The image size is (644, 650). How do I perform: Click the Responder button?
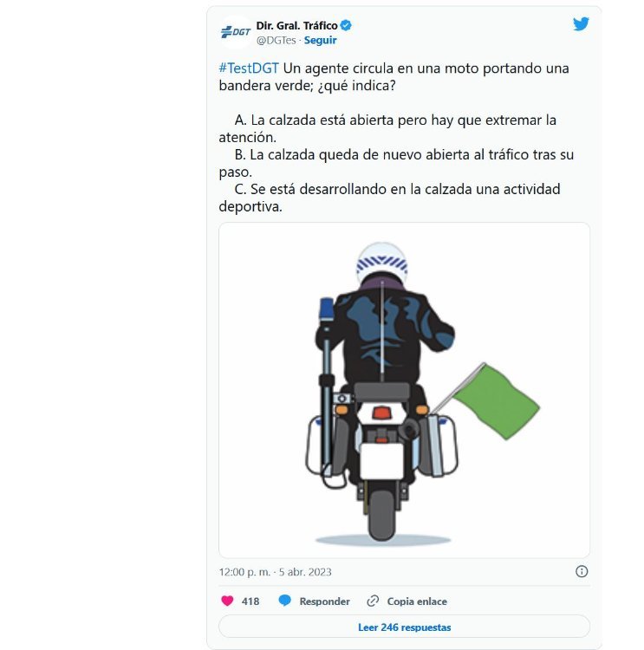click(x=324, y=601)
